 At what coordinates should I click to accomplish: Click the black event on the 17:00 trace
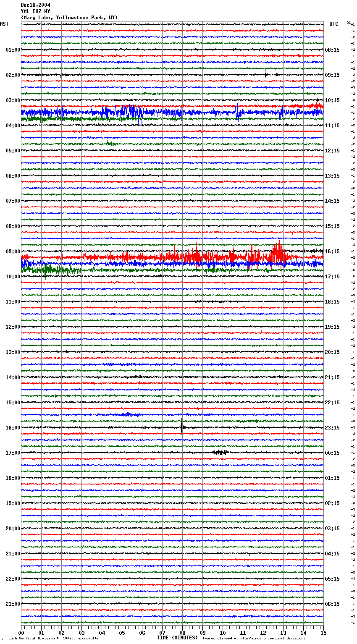click(x=220, y=452)
